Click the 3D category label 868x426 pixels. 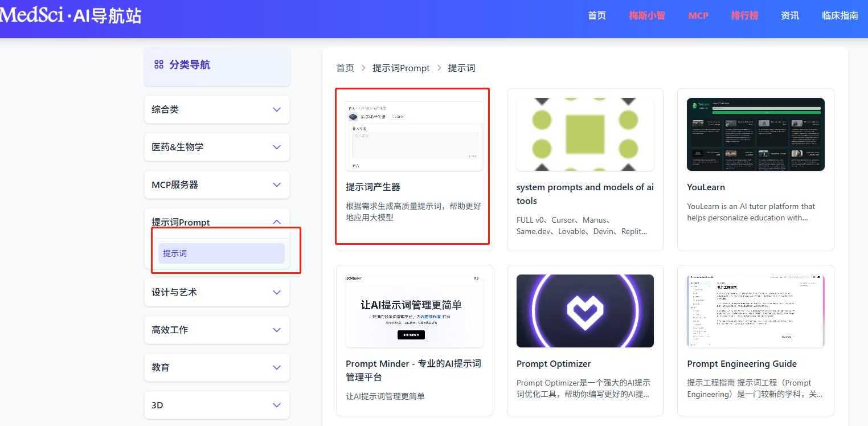click(x=157, y=405)
